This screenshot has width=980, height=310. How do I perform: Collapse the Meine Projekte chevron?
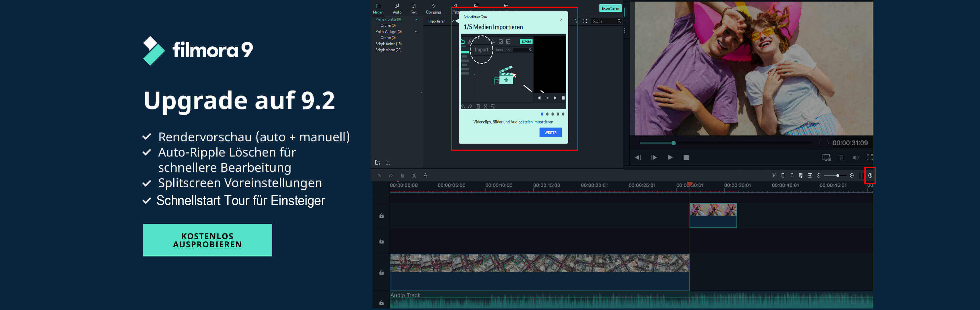[416, 19]
